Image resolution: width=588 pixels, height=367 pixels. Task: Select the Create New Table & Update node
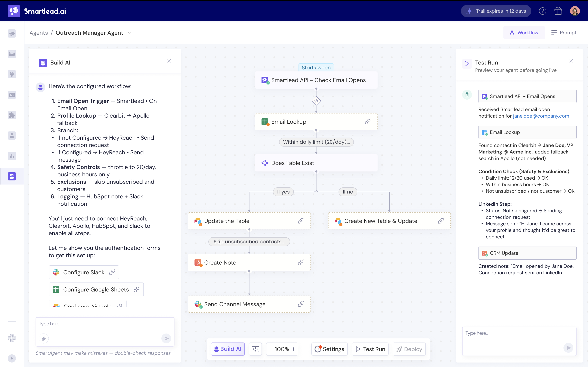click(389, 221)
